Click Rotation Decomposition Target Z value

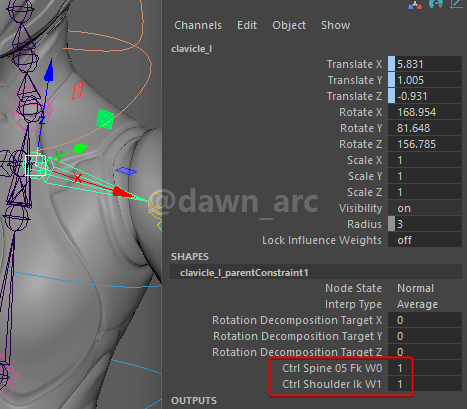pyautogui.click(x=425, y=351)
